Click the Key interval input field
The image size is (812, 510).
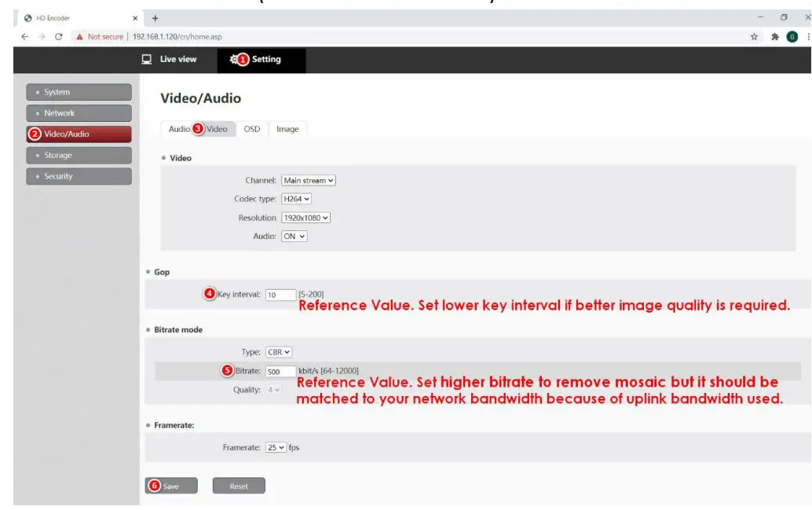coord(280,295)
